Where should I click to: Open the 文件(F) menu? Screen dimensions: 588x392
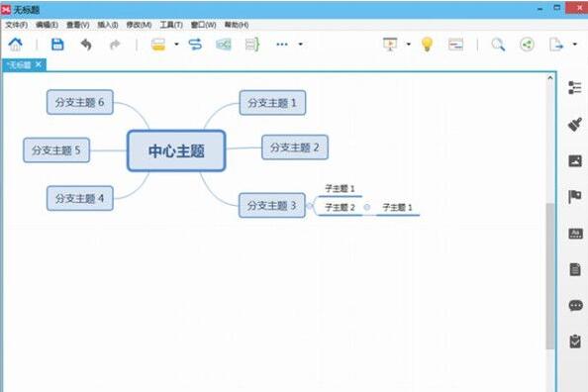pyautogui.click(x=16, y=25)
